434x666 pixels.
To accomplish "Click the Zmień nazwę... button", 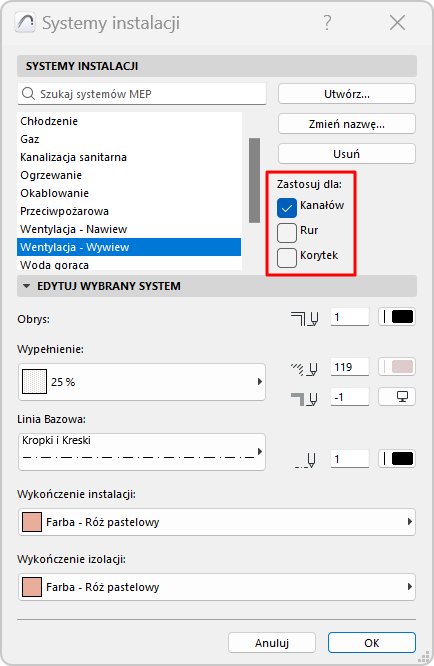I will point(347,124).
